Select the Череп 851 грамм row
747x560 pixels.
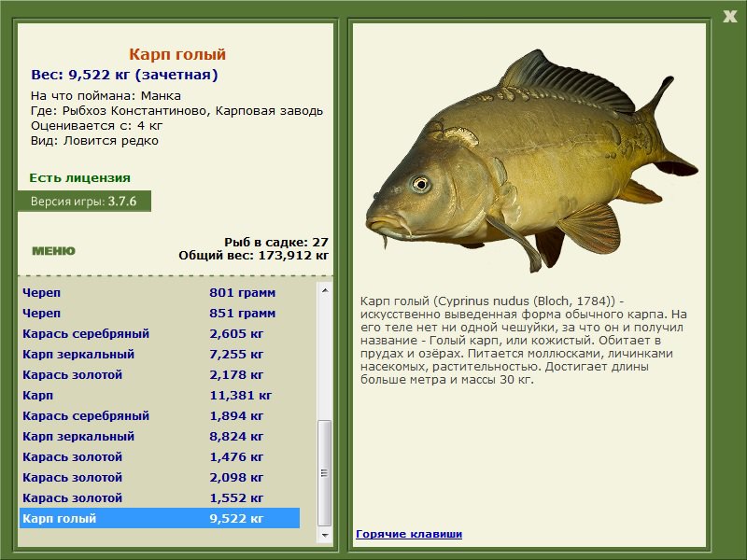160,313
